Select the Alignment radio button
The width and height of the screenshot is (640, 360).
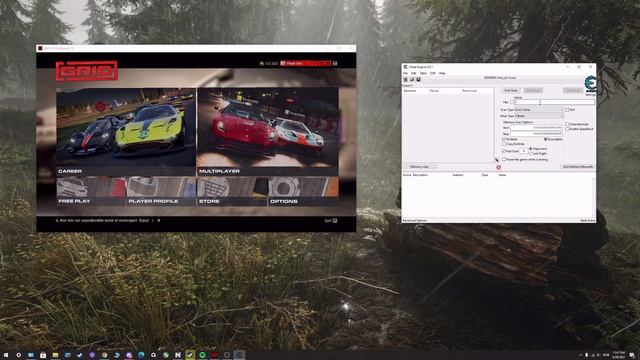[531, 149]
